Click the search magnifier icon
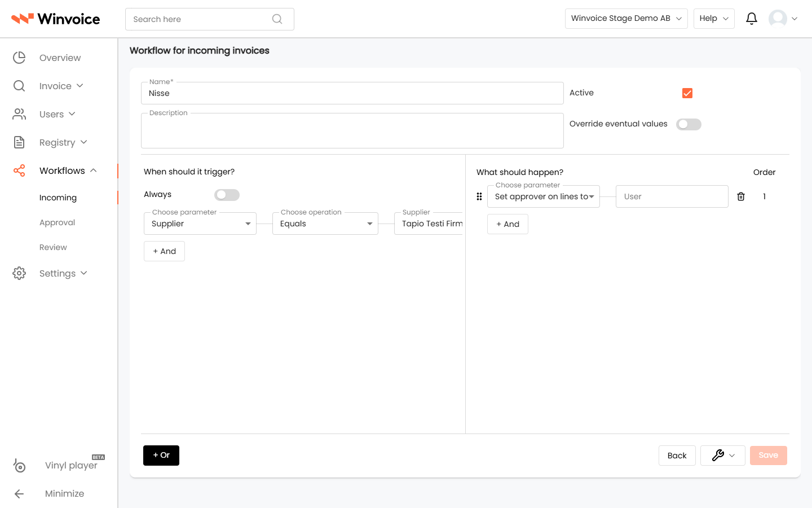 pyautogui.click(x=277, y=19)
